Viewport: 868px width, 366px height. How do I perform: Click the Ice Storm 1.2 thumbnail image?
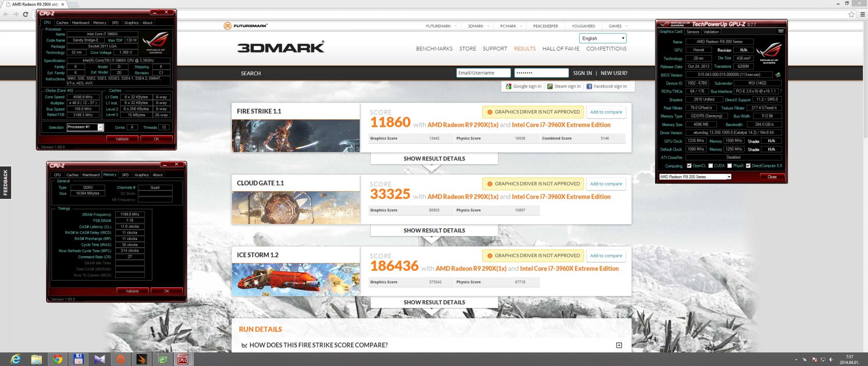coord(296,279)
